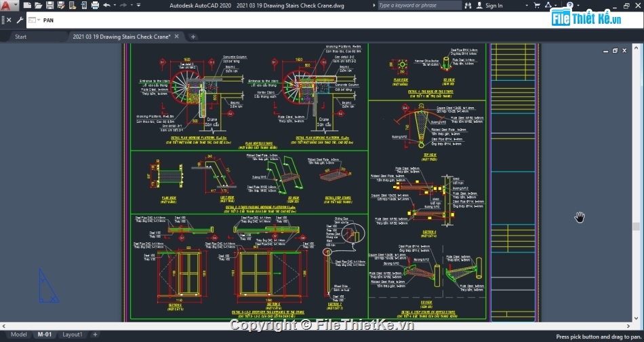Screen dimensions: 644x342
Task: Click Save to Web & Mobile icon
Action: click(84, 5)
